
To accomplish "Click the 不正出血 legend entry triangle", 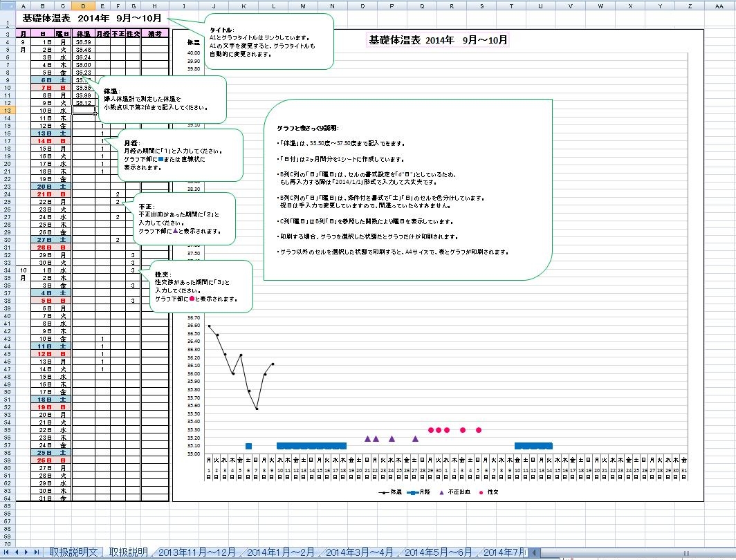I will [441, 492].
